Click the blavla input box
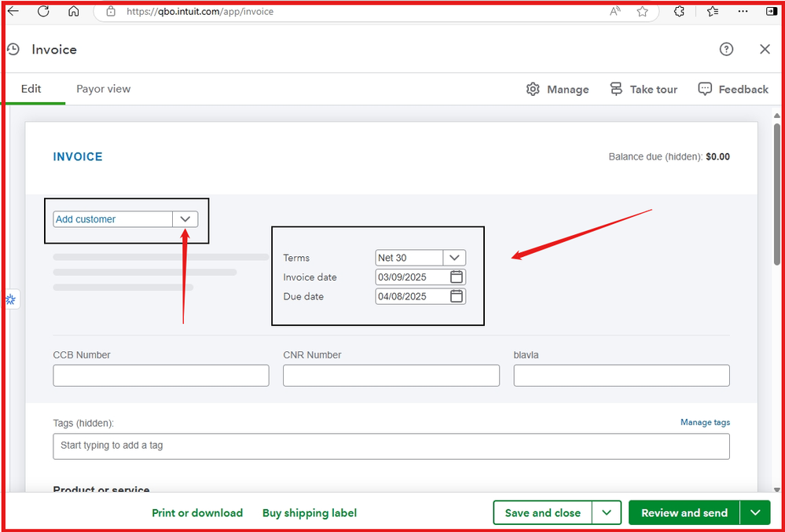 point(622,376)
